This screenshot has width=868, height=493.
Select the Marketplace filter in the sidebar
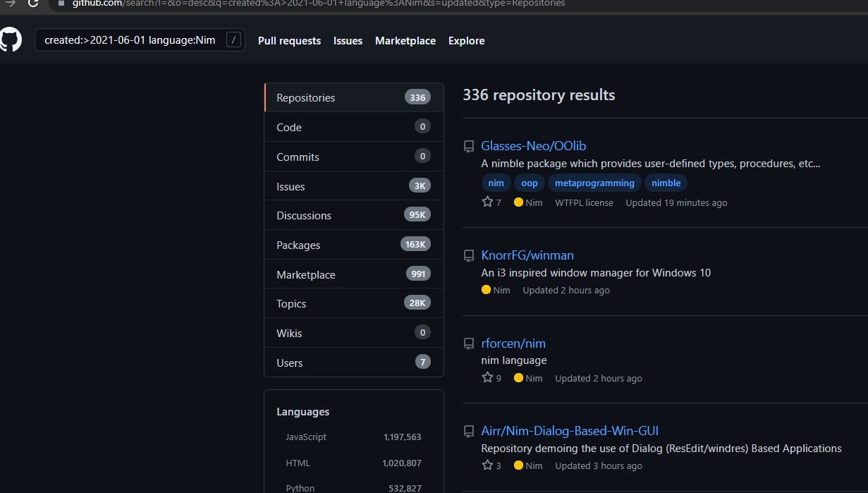[354, 274]
